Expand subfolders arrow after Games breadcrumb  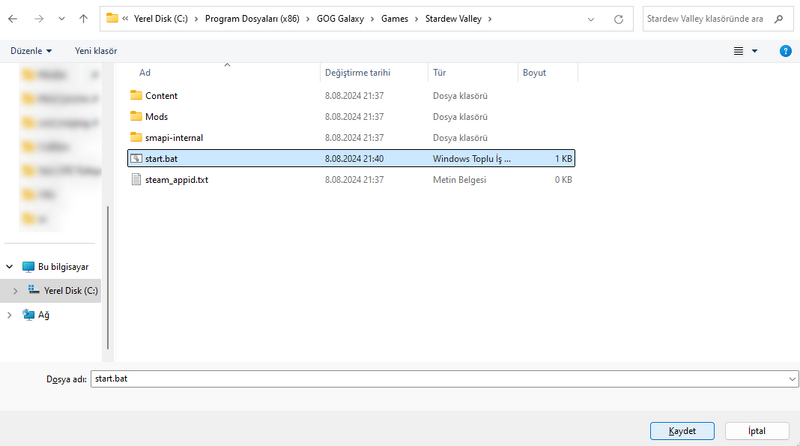(x=416, y=19)
